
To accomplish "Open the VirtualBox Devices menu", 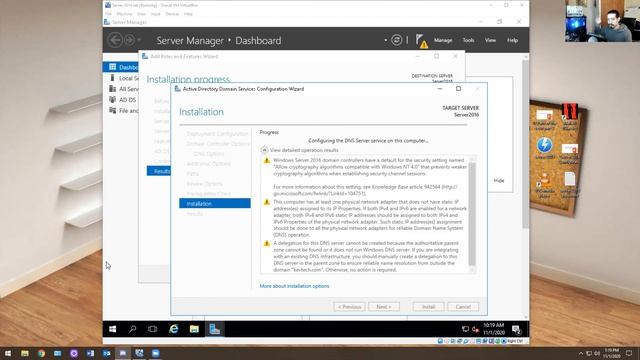I will 172,14.
